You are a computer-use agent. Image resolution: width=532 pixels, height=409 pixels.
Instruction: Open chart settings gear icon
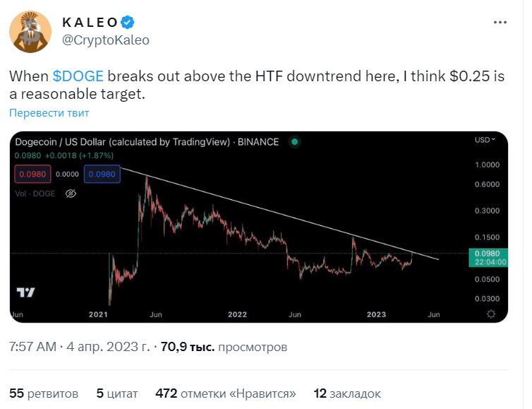point(491,314)
